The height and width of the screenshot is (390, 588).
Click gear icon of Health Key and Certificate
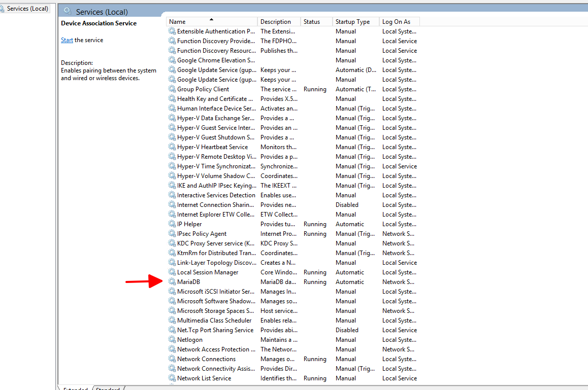[x=172, y=98]
